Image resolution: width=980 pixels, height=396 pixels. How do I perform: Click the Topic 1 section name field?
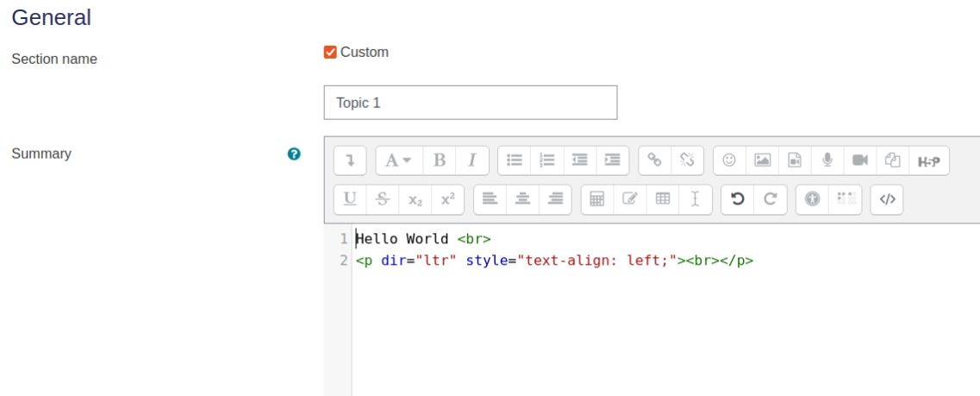click(x=470, y=103)
